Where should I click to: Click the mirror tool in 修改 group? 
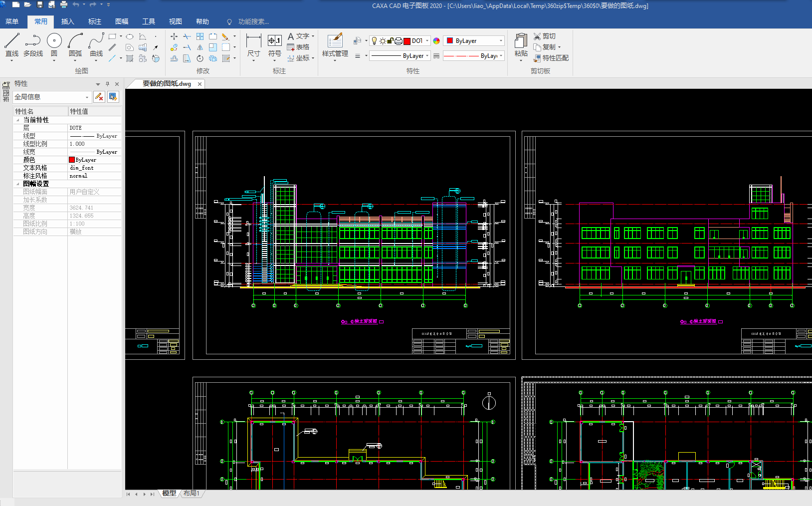[200, 47]
